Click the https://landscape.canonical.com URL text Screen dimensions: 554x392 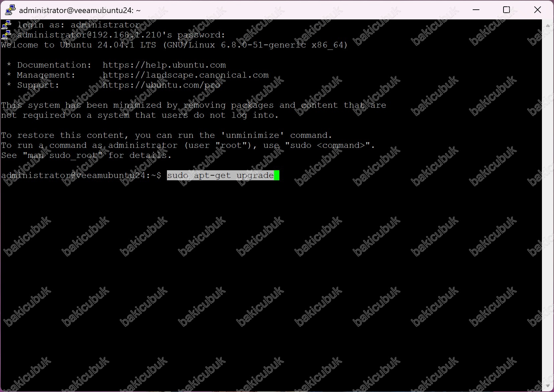click(x=185, y=75)
